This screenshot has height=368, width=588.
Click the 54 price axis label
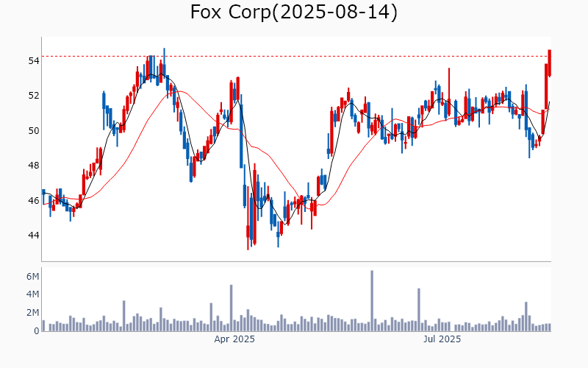click(34, 60)
